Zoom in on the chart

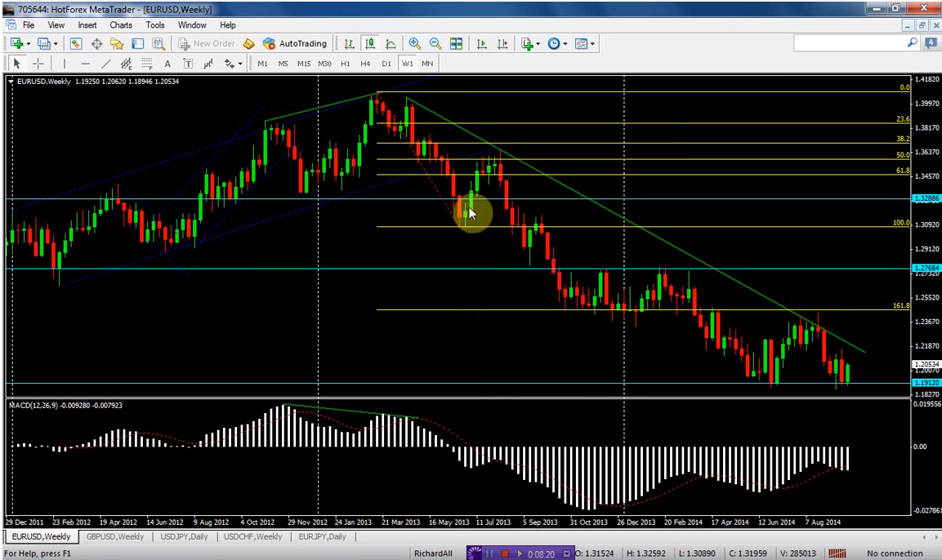414,43
